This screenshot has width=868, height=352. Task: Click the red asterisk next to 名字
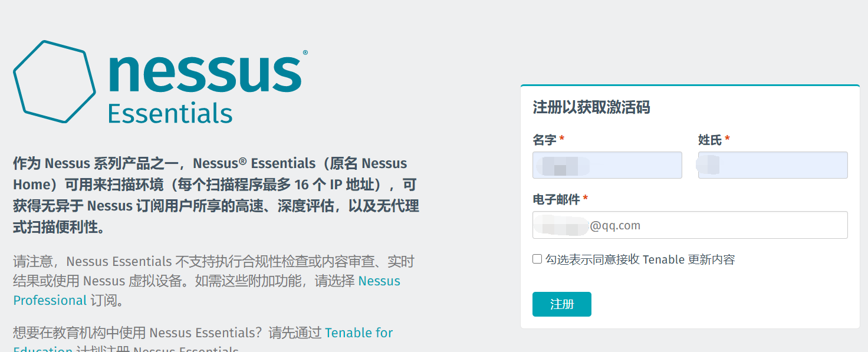coord(562,140)
